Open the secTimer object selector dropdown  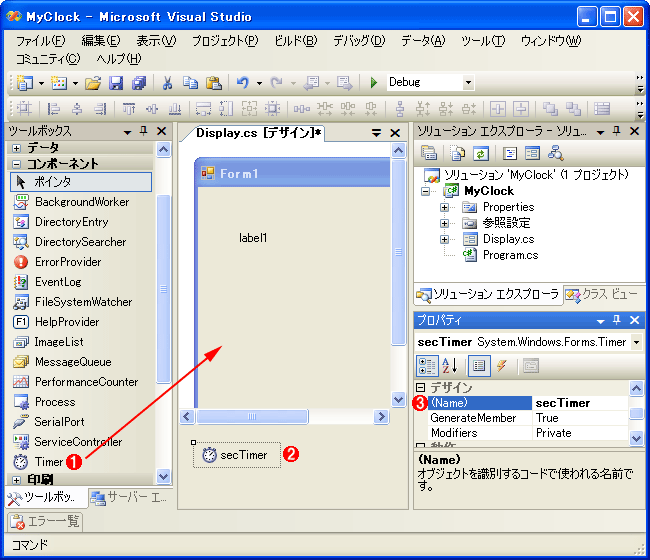[x=636, y=342]
